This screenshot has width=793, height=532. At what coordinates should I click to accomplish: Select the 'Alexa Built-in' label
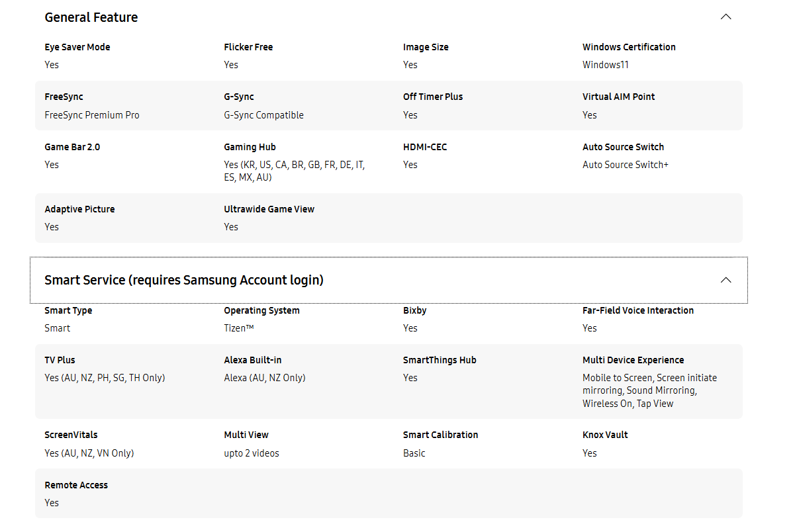(253, 360)
